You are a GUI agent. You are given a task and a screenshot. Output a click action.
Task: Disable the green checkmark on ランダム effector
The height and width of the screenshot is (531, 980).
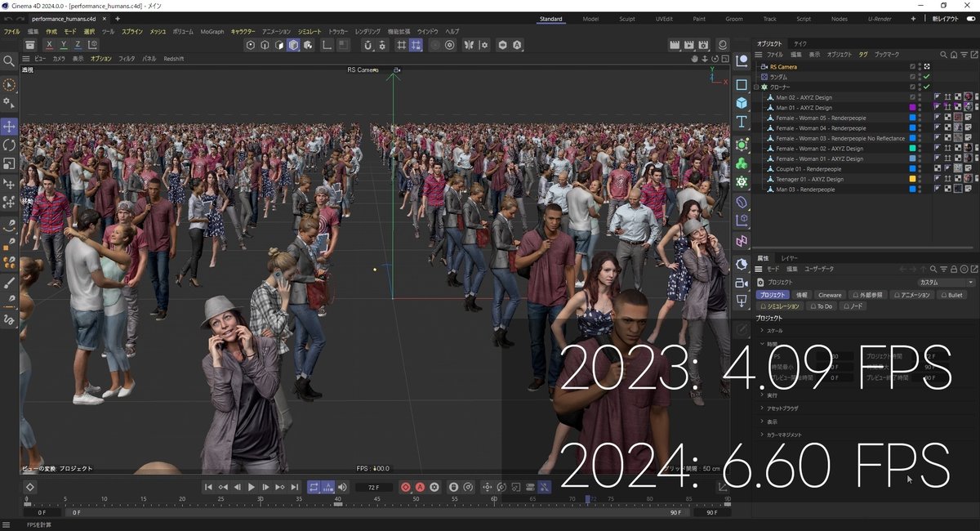925,77
